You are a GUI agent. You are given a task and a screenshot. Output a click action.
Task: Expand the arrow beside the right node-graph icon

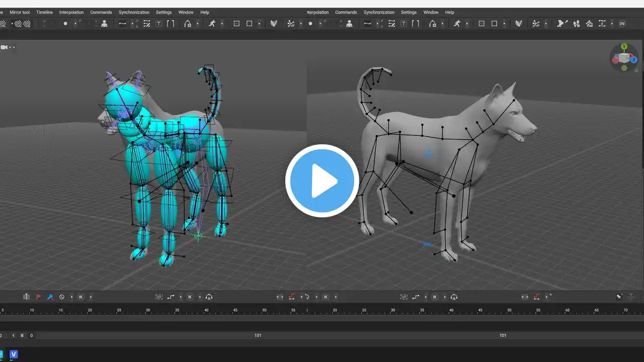tap(546, 24)
